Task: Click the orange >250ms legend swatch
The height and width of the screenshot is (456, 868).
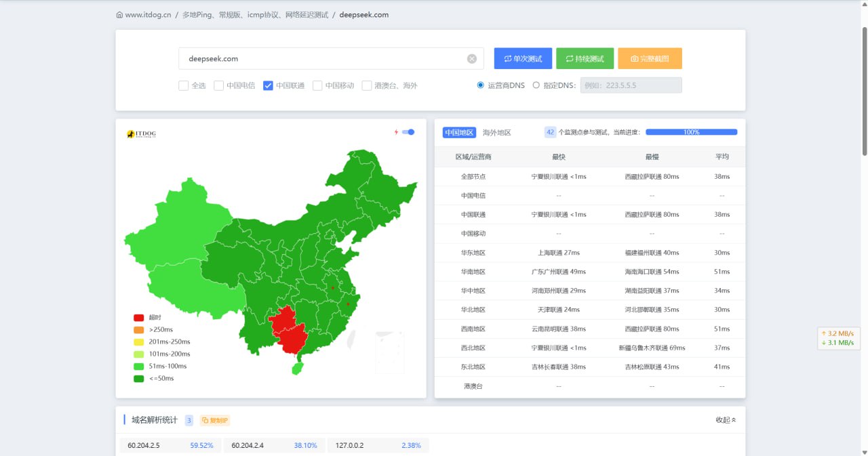Action: click(x=139, y=330)
